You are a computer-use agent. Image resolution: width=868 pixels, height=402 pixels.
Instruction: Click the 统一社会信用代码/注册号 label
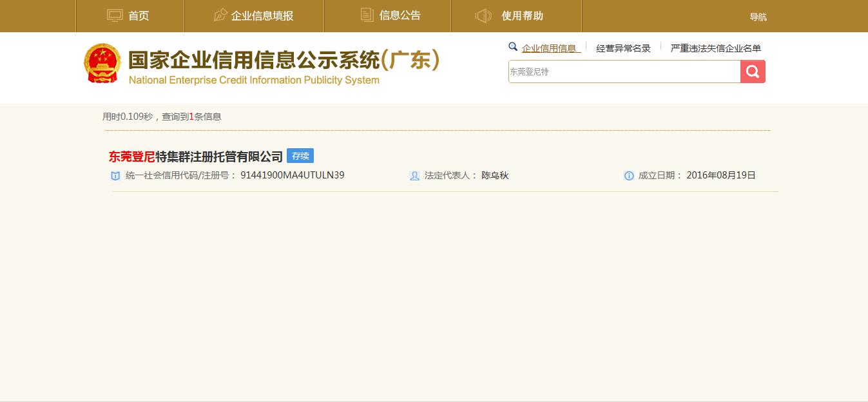point(181,175)
